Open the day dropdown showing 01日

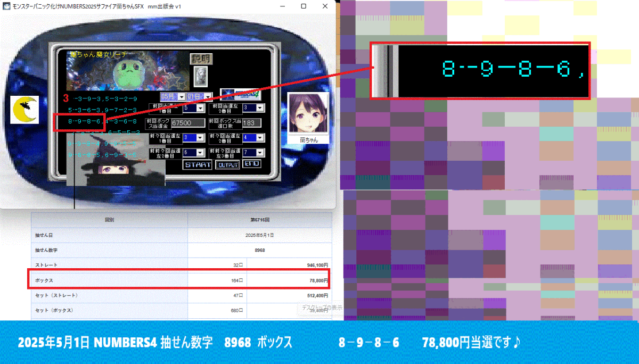coord(200,96)
